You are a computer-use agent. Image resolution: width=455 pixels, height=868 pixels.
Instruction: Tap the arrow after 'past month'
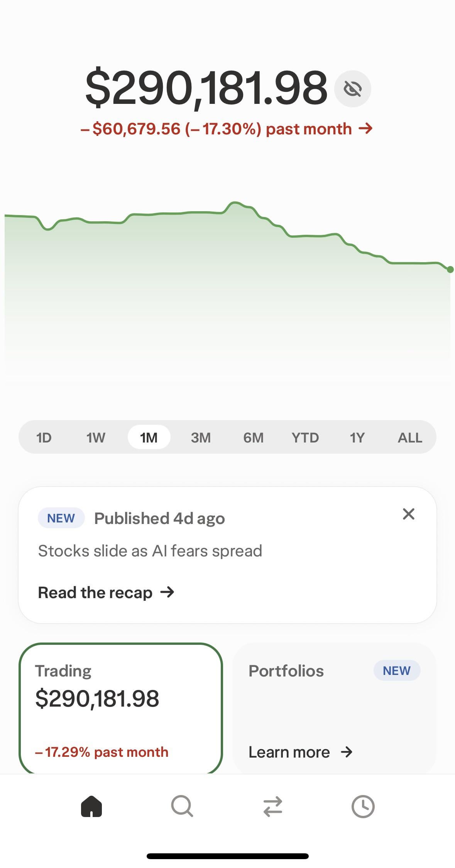[x=365, y=128]
